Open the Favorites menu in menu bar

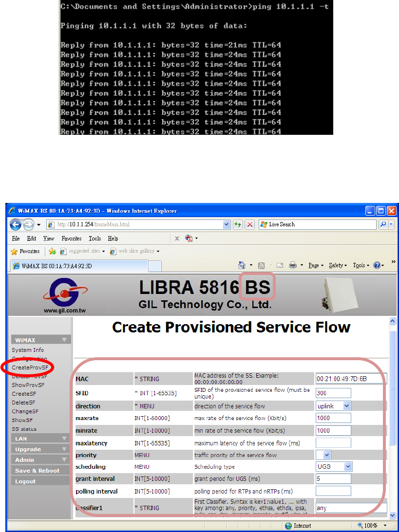[x=71, y=238]
